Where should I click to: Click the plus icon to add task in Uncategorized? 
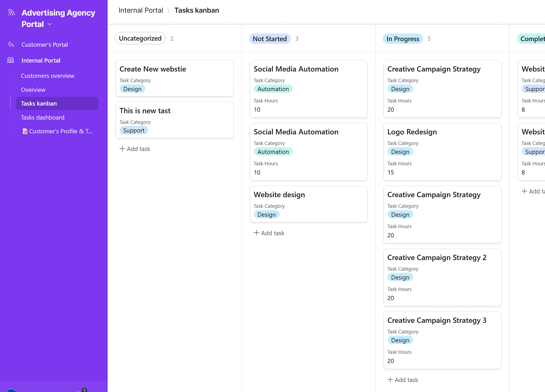(122, 149)
